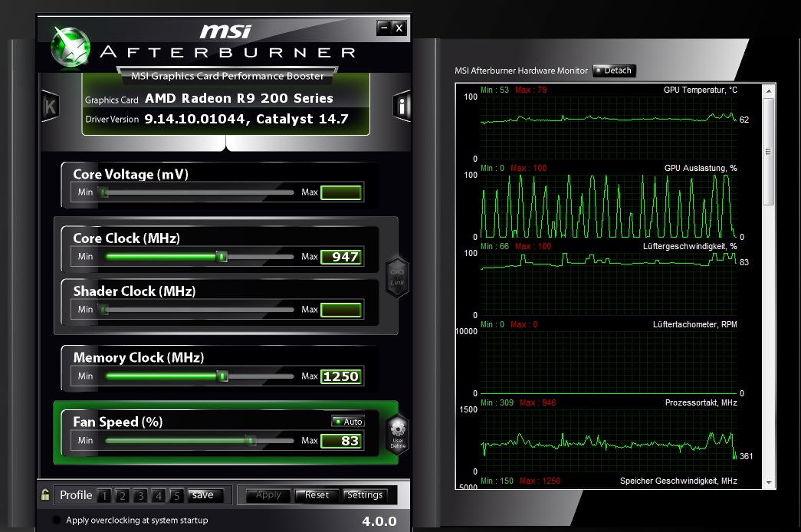The height and width of the screenshot is (532, 801).
Task: Click the Memory Clock slider handle
Action: (222, 376)
